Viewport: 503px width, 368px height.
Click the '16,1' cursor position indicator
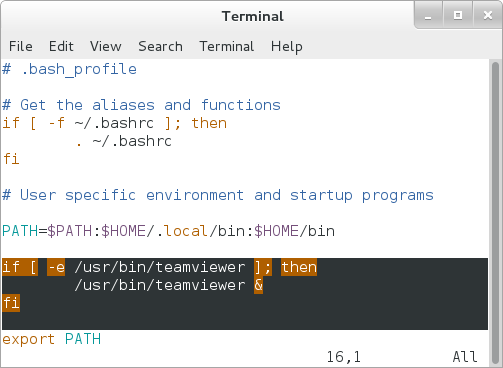point(344,357)
